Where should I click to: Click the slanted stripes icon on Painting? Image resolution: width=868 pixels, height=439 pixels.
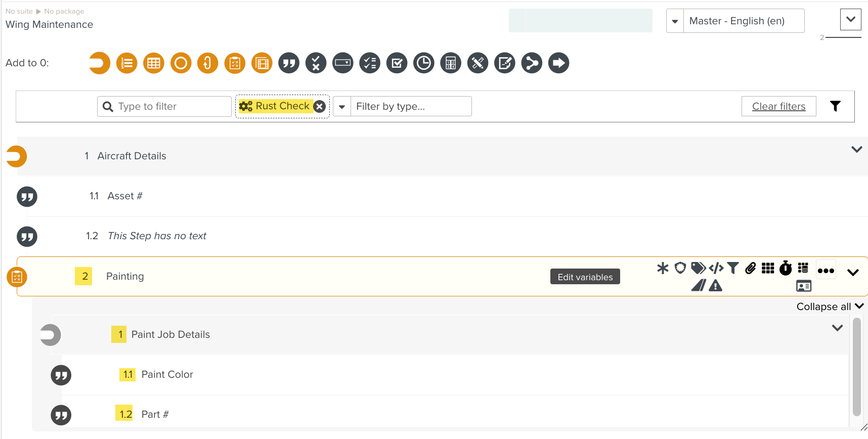pos(699,286)
